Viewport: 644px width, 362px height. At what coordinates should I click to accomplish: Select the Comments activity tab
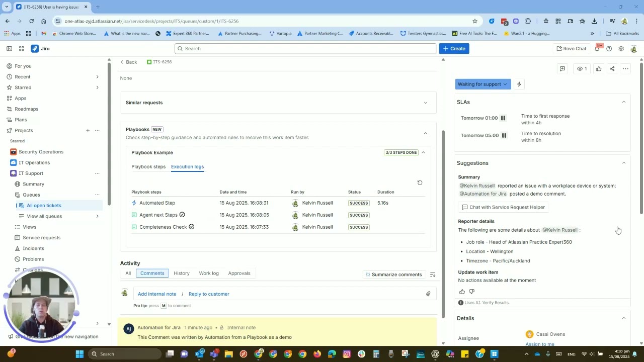tap(152, 274)
